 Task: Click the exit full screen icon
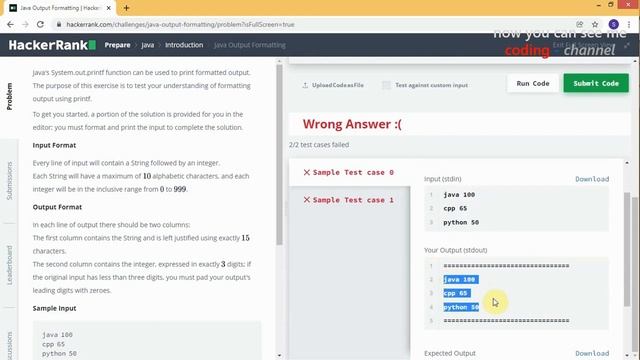click(627, 45)
